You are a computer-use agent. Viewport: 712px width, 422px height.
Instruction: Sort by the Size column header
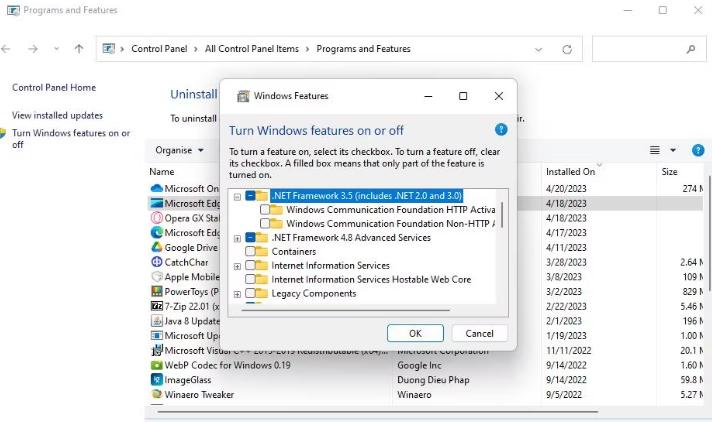click(x=669, y=172)
